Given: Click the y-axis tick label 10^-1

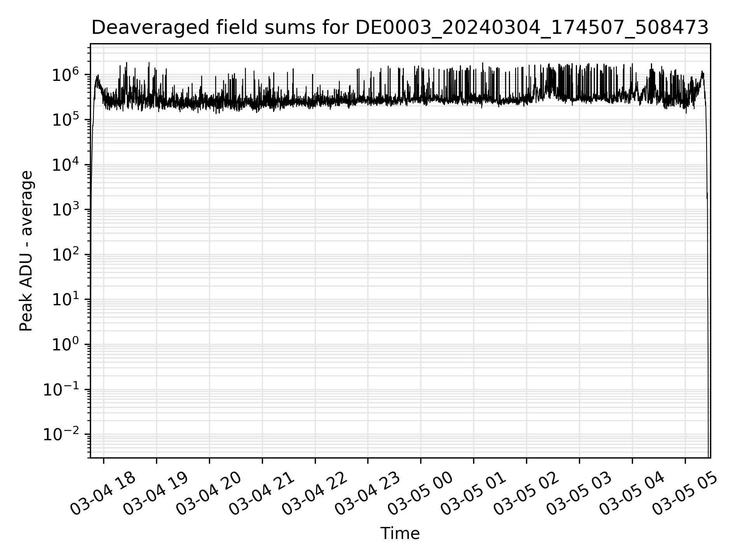Looking at the screenshot, I should point(61,389).
